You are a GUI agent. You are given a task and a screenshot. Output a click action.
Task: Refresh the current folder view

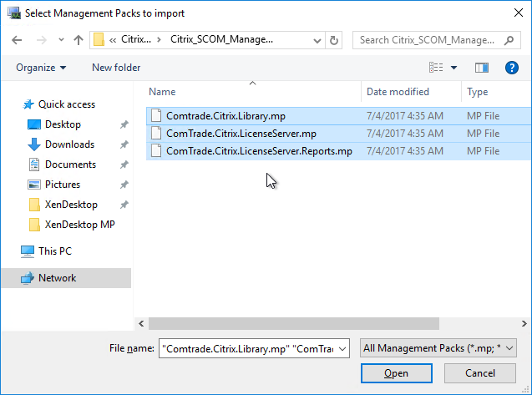[334, 40]
